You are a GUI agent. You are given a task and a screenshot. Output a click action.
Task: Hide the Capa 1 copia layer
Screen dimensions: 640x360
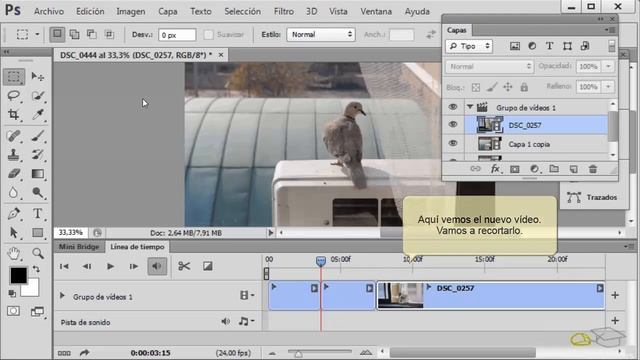click(453, 143)
